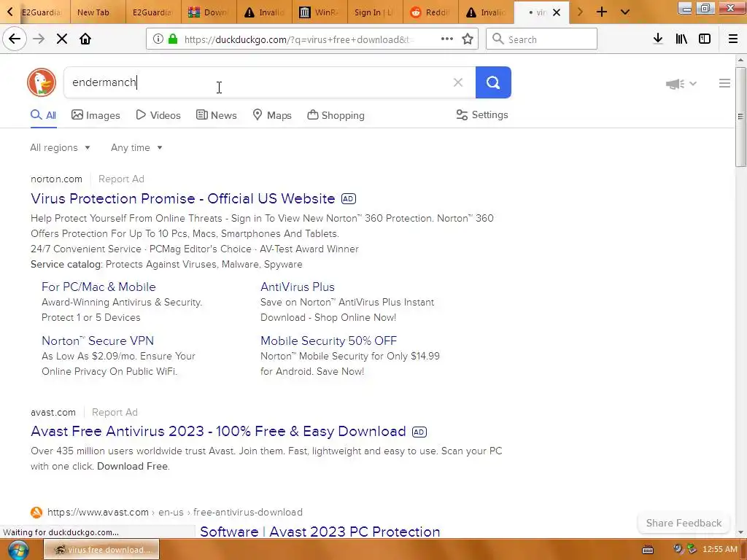
Task: Expand the All regions filter
Action: click(60, 147)
